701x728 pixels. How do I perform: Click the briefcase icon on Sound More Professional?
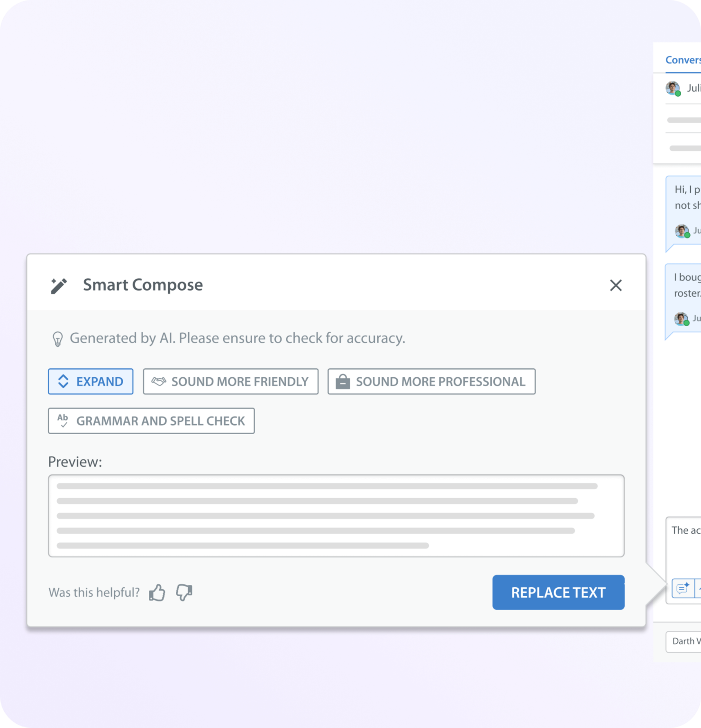coord(343,381)
